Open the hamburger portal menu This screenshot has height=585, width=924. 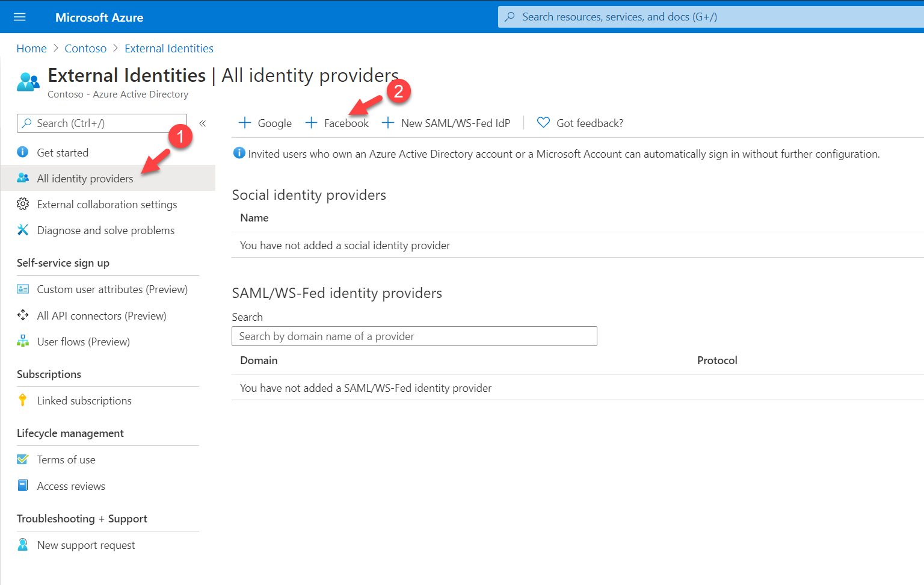click(19, 17)
